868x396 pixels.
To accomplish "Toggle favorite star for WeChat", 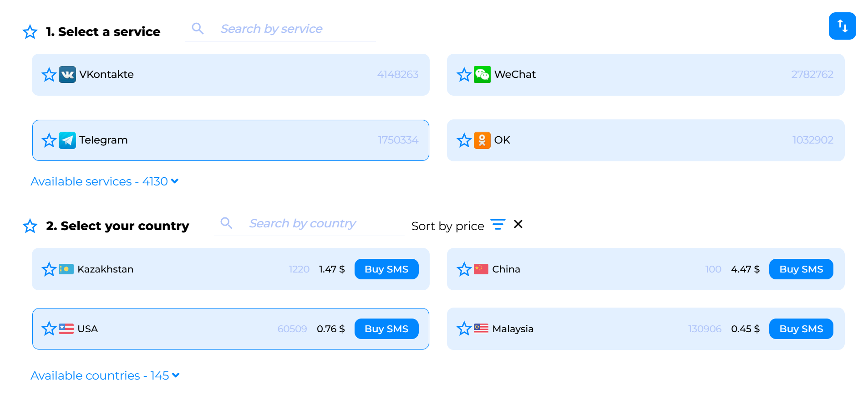I will point(464,75).
